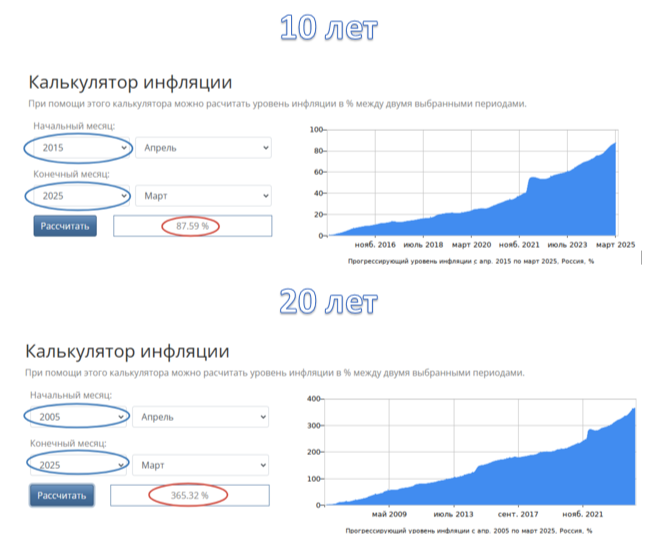The width and height of the screenshot is (647, 556).
Task: Click Рассчитать button next to 365.32 %
Action: point(62,495)
